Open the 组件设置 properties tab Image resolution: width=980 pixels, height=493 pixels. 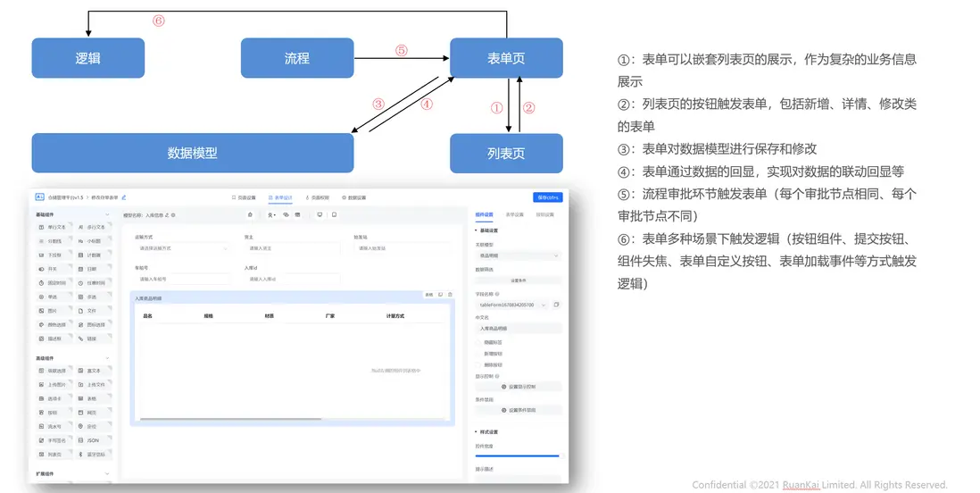pyautogui.click(x=485, y=214)
